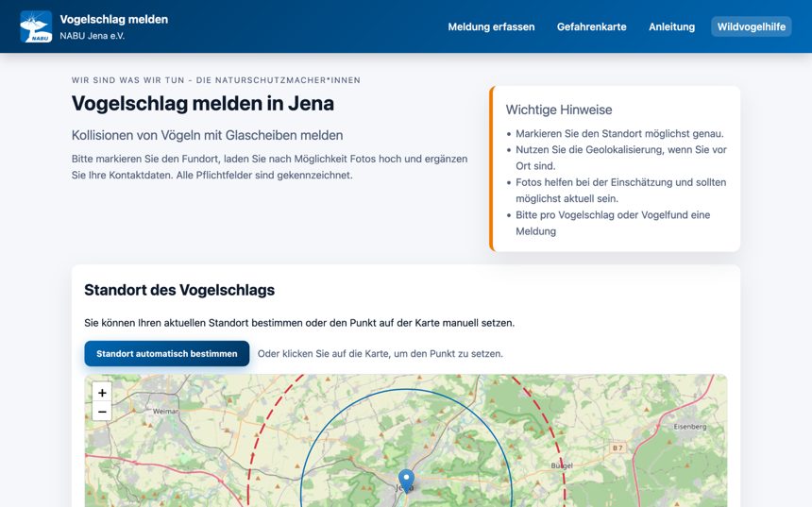Click the hint Bitte pro Vogelschlag
Viewport: 812px width, 507px height.
[613, 223]
